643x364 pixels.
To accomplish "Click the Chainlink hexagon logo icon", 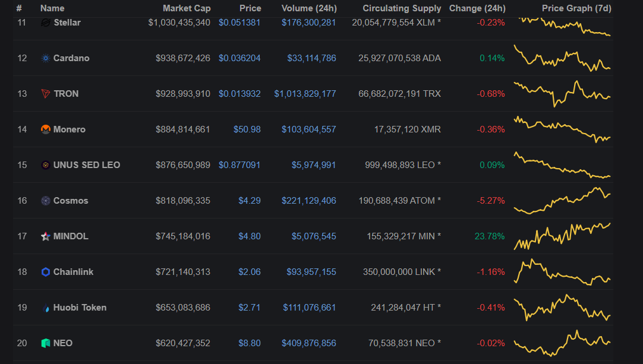I will coord(46,272).
